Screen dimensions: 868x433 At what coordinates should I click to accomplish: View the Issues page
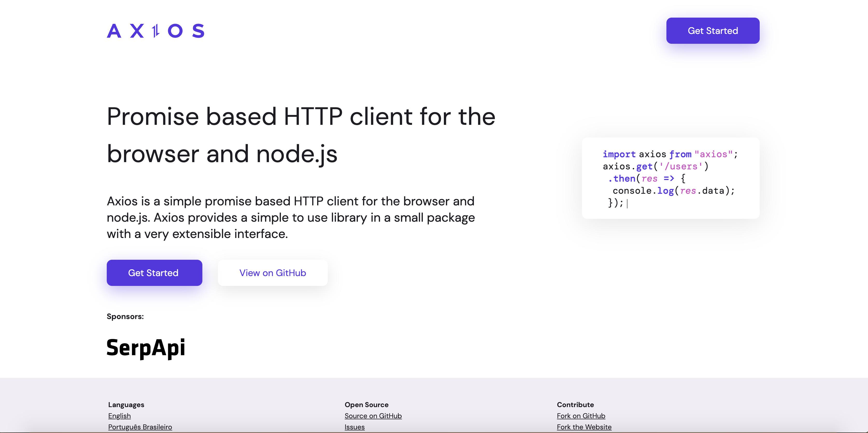(354, 427)
